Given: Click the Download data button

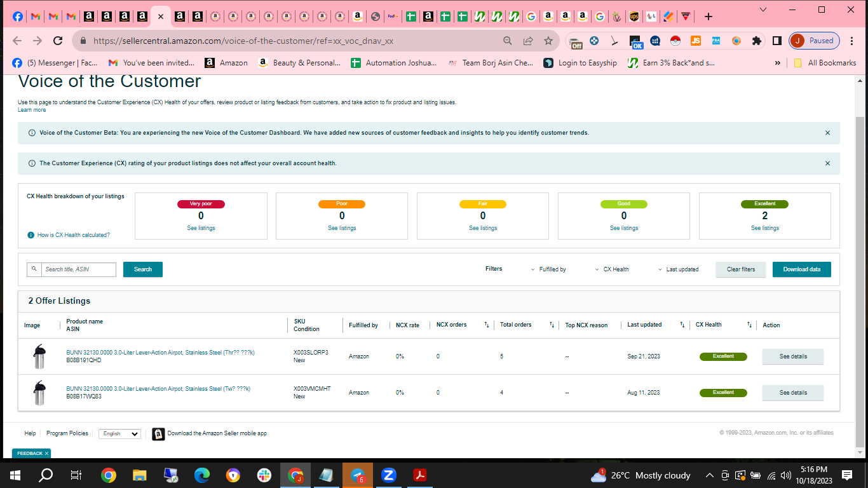Looking at the screenshot, I should tap(802, 269).
